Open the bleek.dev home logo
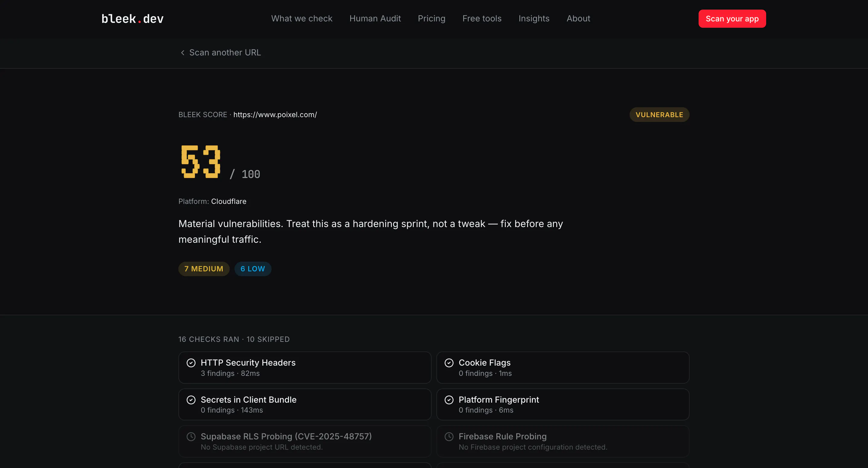Viewport: 868px width, 468px height. coord(132,19)
